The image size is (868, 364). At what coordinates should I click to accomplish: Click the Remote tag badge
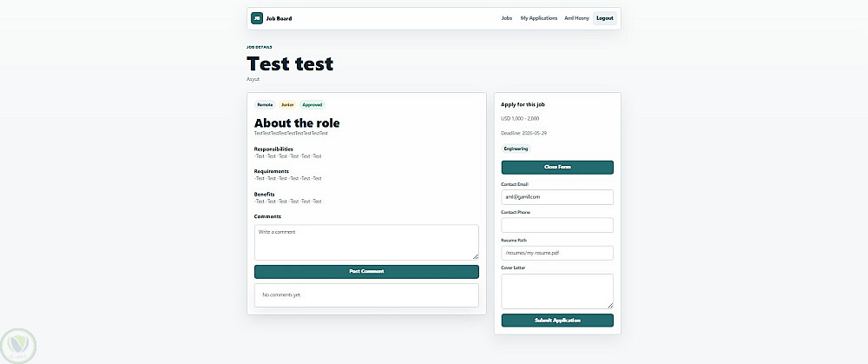click(265, 105)
